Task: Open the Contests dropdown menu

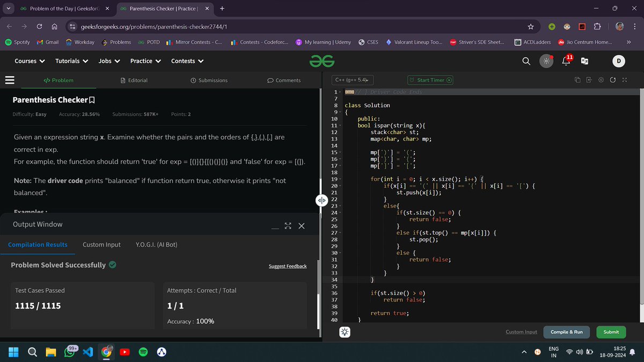Action: [187, 61]
